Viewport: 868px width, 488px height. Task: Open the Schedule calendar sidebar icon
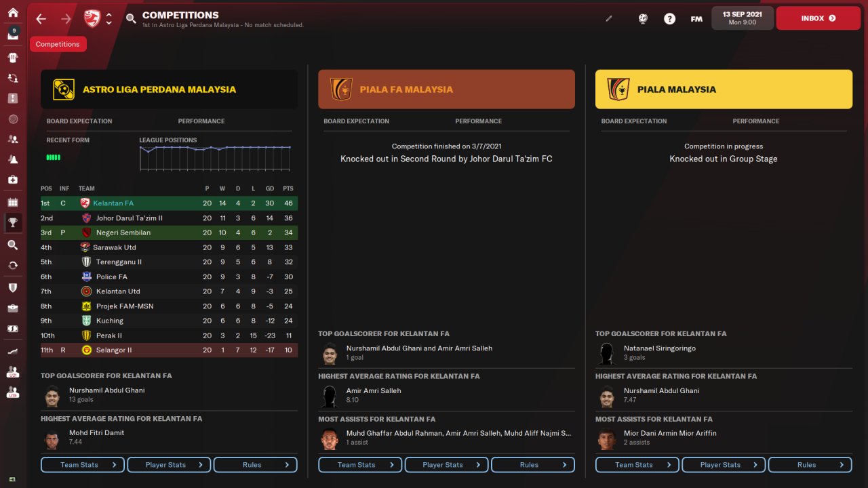pyautogui.click(x=13, y=202)
